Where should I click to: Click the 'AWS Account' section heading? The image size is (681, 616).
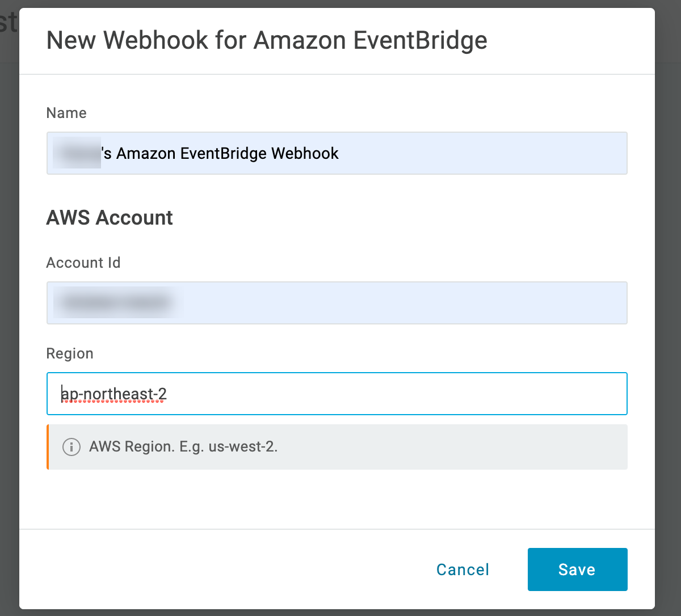click(x=110, y=218)
